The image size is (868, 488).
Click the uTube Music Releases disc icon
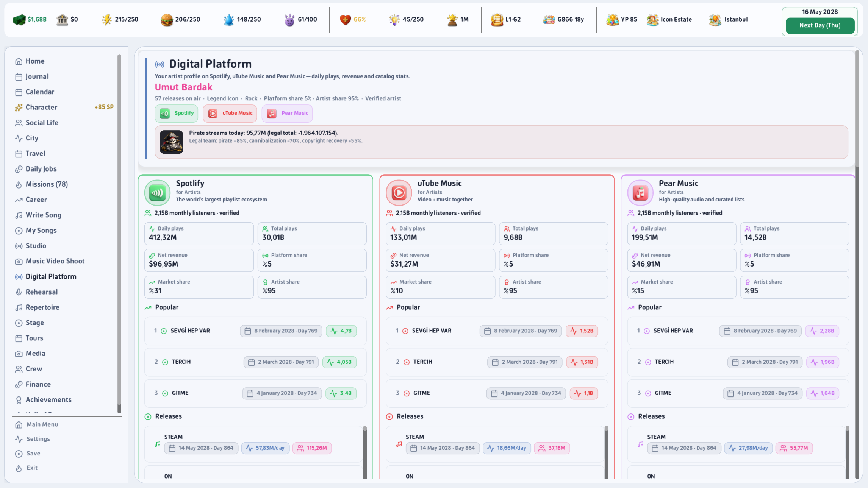(x=389, y=416)
